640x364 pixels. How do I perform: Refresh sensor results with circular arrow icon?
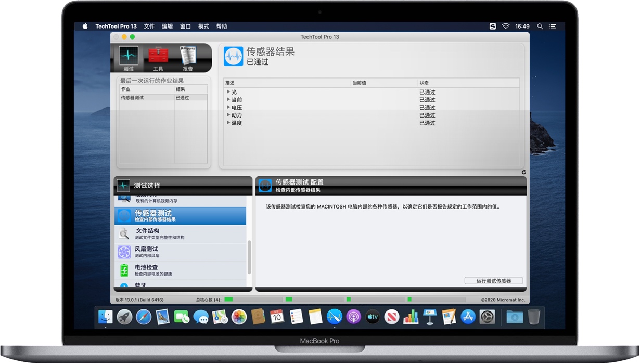(523, 172)
